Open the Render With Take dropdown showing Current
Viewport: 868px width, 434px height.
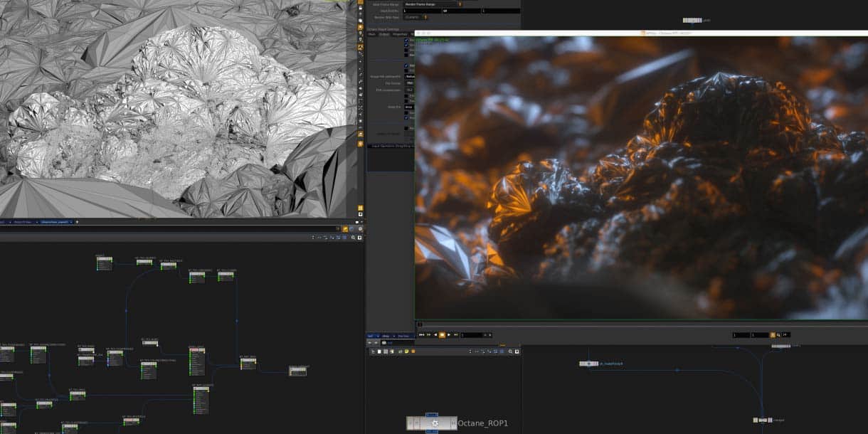413,17
